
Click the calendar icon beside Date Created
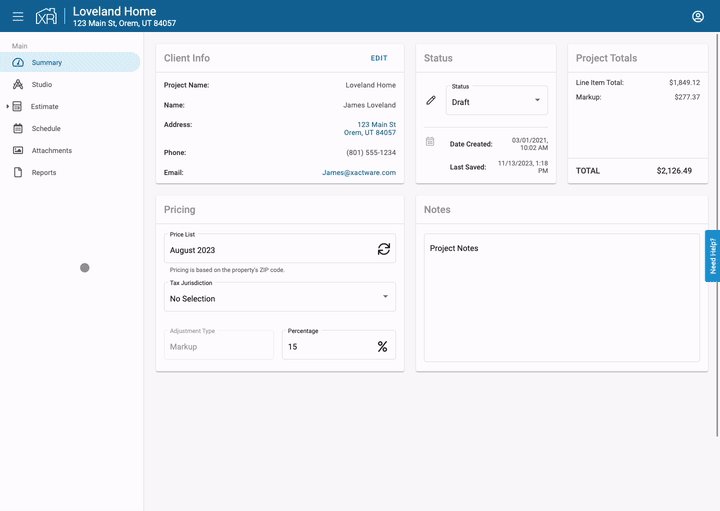(x=430, y=141)
